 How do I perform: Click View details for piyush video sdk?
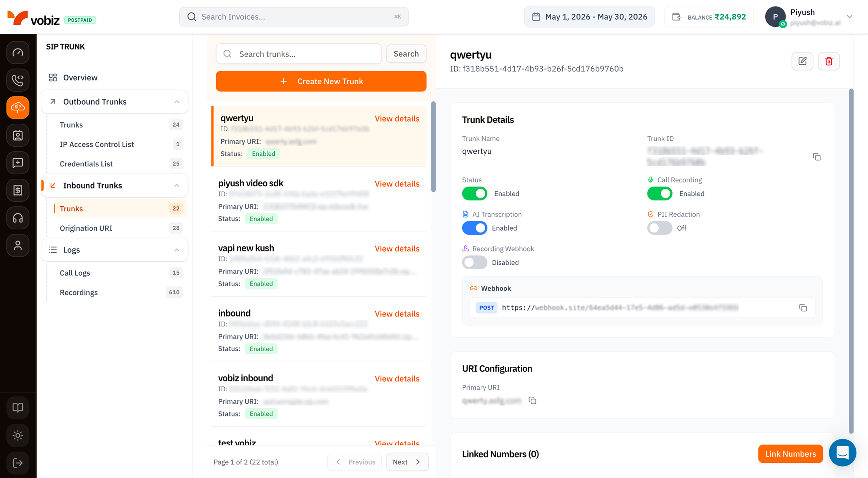pyautogui.click(x=397, y=184)
